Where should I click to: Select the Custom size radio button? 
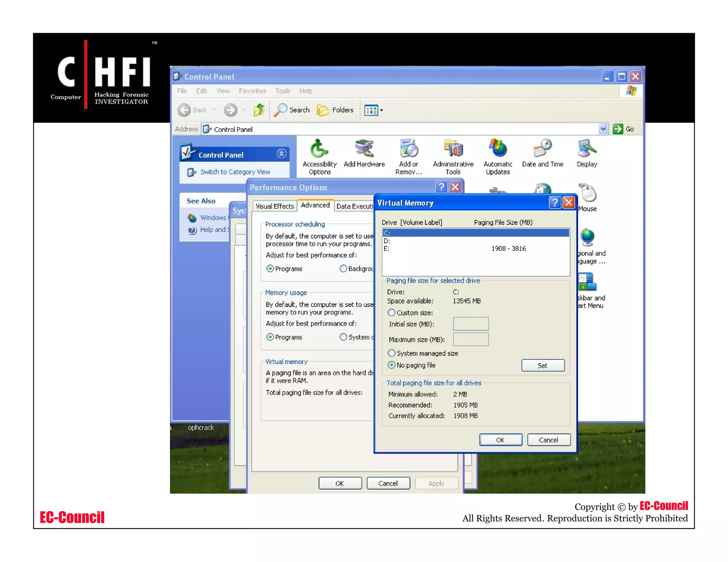pyautogui.click(x=391, y=313)
